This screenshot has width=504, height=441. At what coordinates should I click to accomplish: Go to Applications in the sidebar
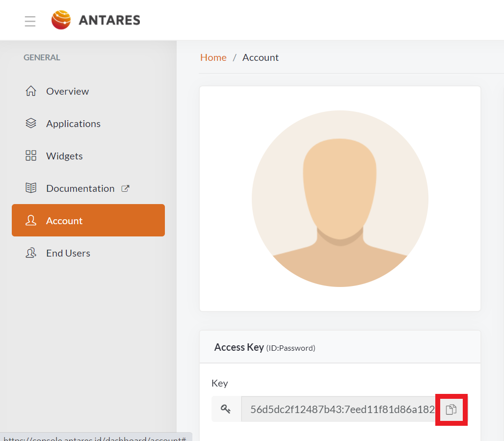point(73,124)
